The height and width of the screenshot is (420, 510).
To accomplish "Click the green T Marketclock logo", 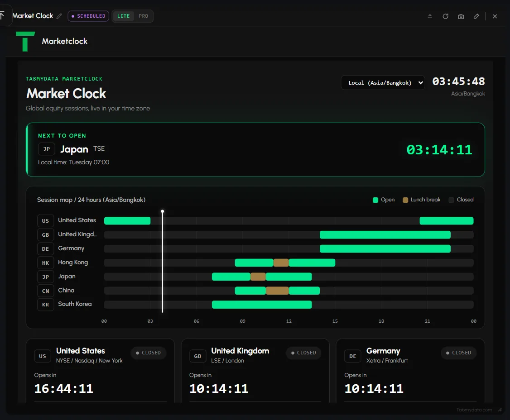I will pos(25,41).
